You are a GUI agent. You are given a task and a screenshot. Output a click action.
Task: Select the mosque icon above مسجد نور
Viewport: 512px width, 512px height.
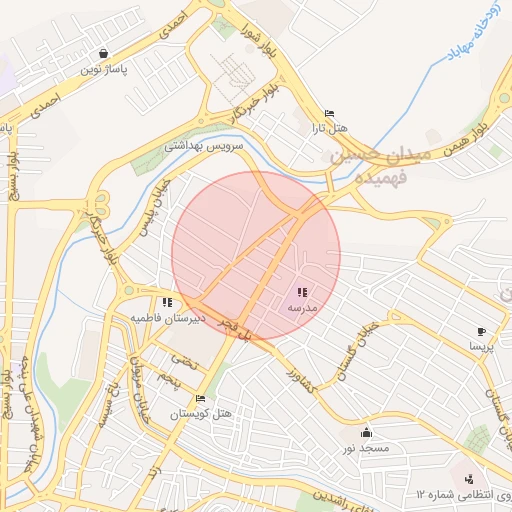coord(366,433)
